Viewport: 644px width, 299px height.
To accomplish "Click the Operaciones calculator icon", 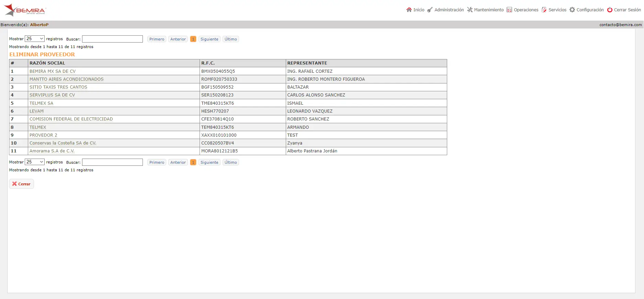I will point(509,10).
